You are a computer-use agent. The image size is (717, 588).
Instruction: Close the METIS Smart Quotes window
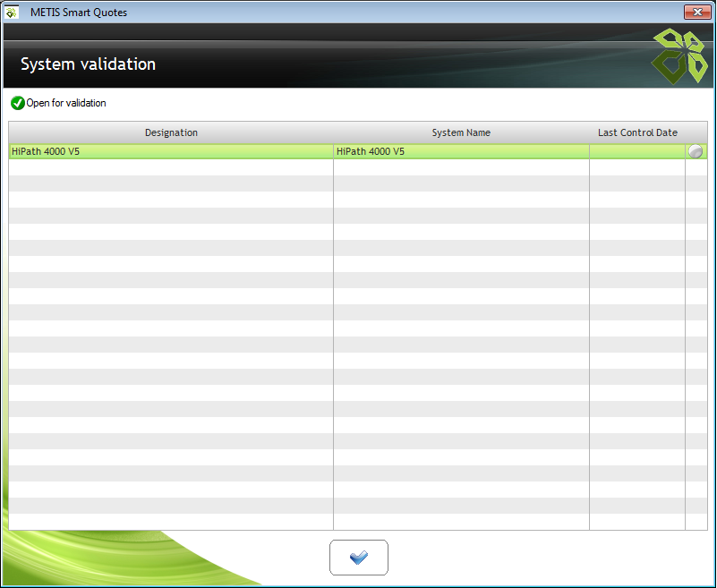point(697,12)
